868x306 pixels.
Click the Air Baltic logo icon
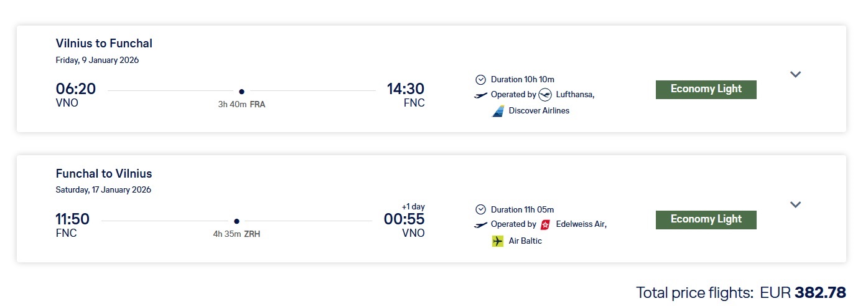coord(498,241)
